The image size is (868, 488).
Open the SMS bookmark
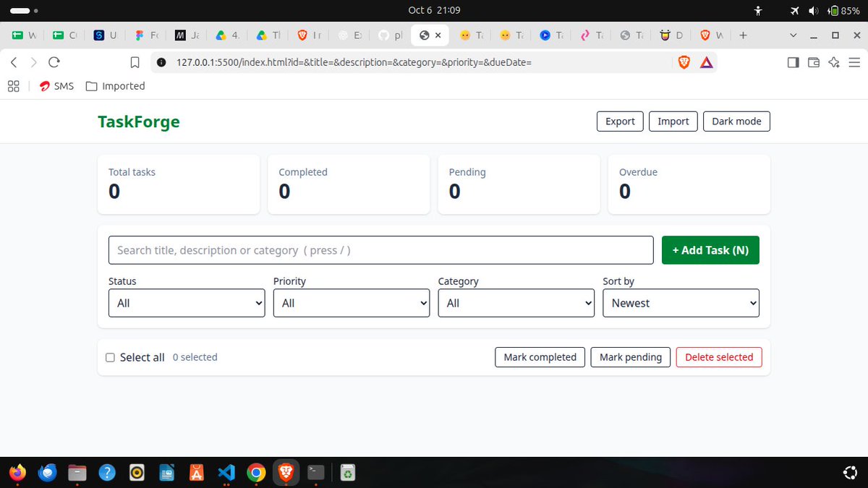click(x=56, y=86)
